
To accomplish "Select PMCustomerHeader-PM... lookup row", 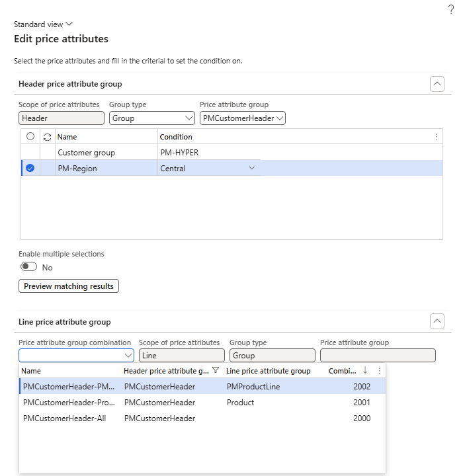I will pos(202,387).
